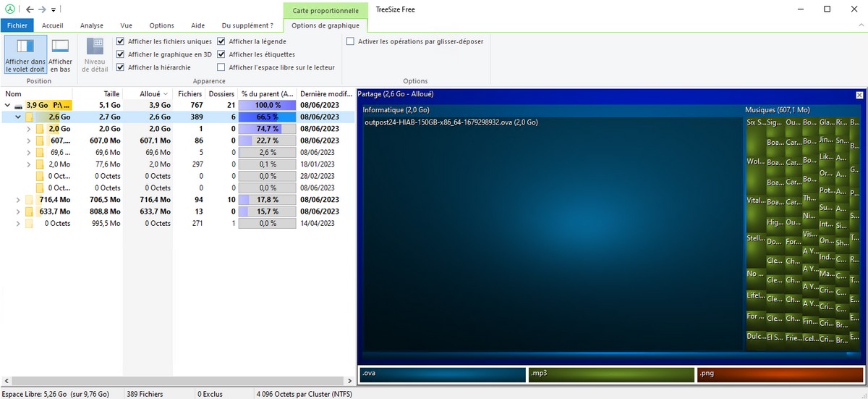The width and height of the screenshot is (868, 399).
Task: Click folder icon of the 2,0 Mo row
Action: point(41,164)
